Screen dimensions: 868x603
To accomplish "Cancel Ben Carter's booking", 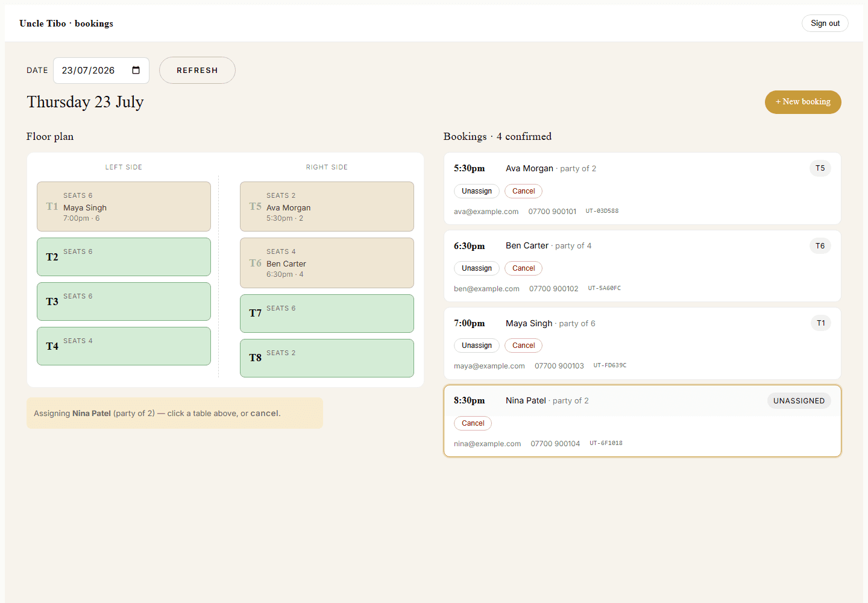I will (x=523, y=268).
